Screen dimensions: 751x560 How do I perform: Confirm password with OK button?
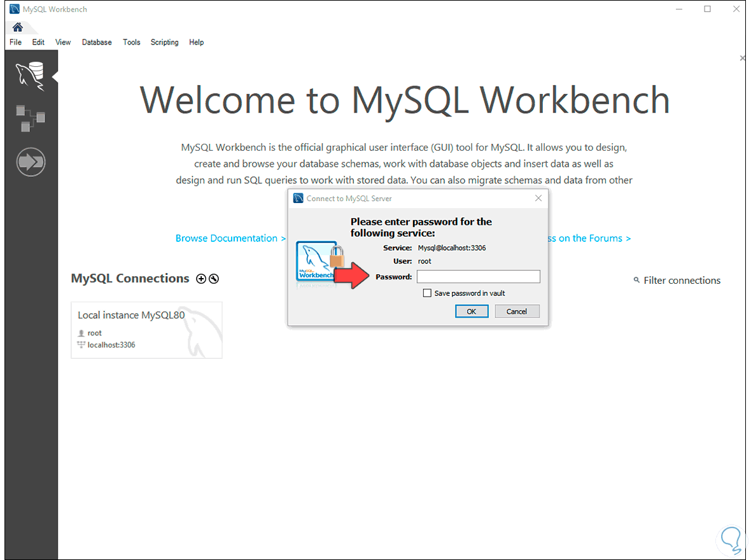pyautogui.click(x=472, y=311)
